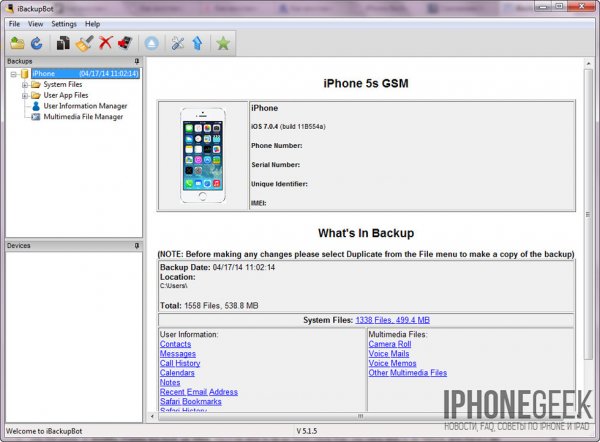Collapse the iPhone backup tree node

[14, 74]
